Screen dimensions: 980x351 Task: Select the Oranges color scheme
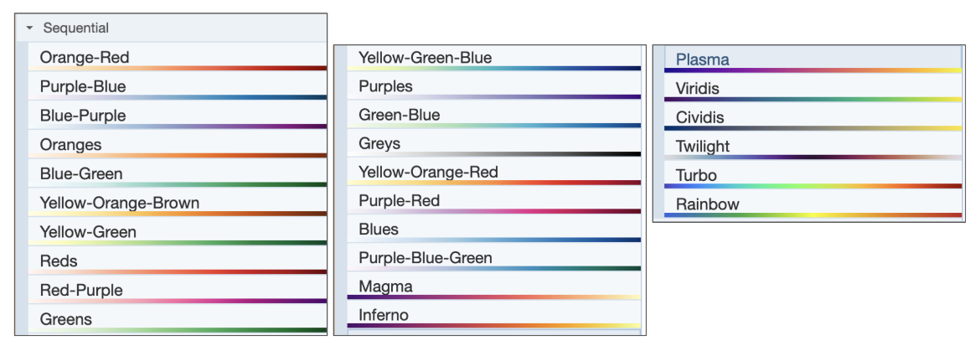(x=70, y=145)
